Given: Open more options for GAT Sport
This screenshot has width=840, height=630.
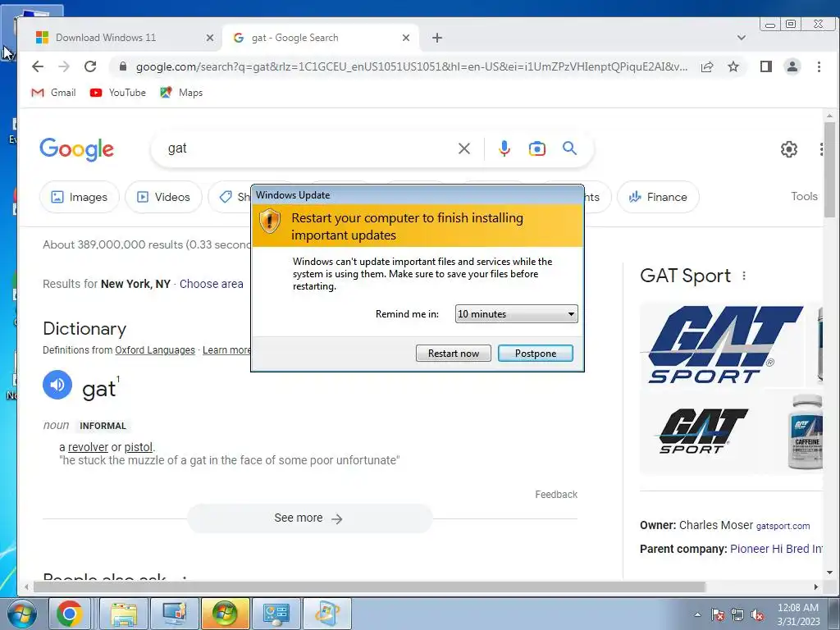Looking at the screenshot, I should (x=743, y=276).
